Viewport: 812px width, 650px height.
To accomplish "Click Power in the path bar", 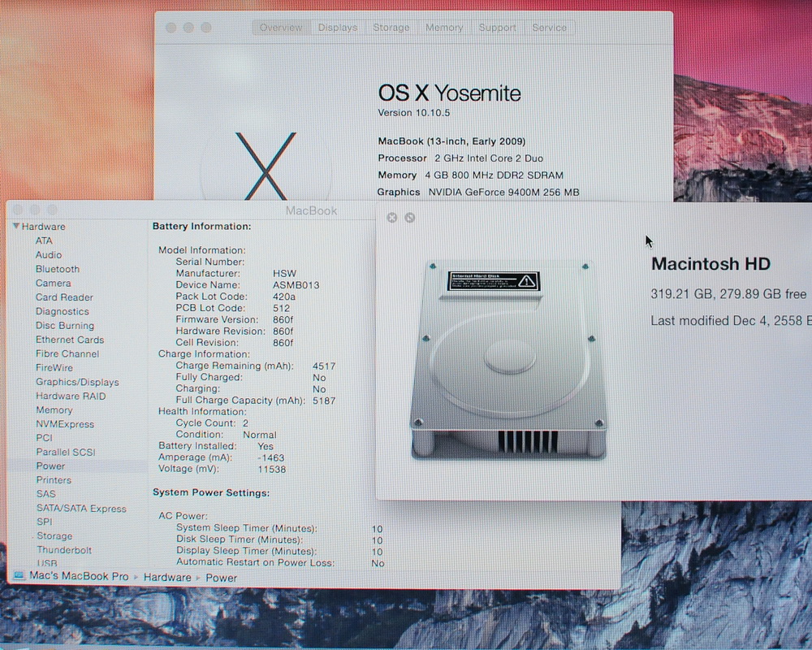I will [x=221, y=578].
